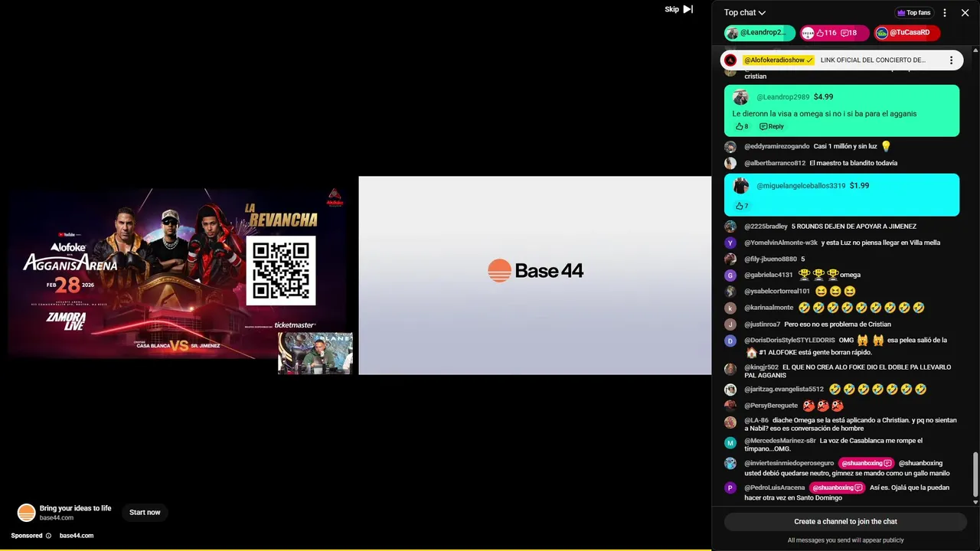Open @PedroLuisAracena's purple P avatar

pos(730,487)
